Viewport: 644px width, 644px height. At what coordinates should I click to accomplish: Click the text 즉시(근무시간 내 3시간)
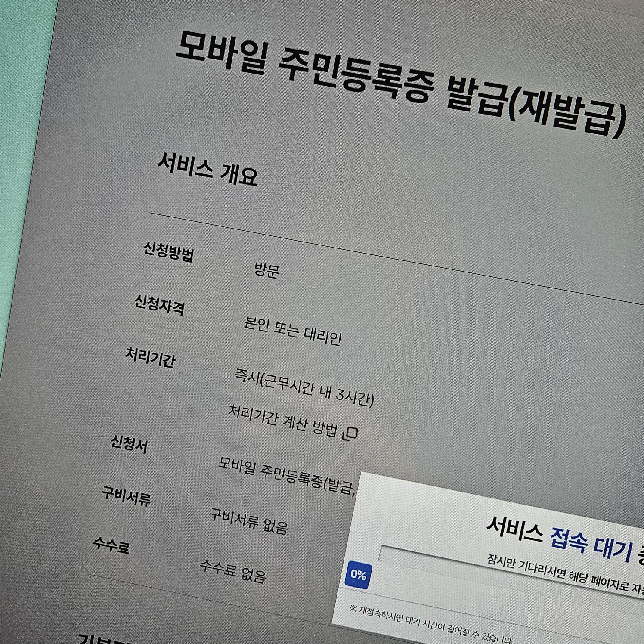point(304,387)
